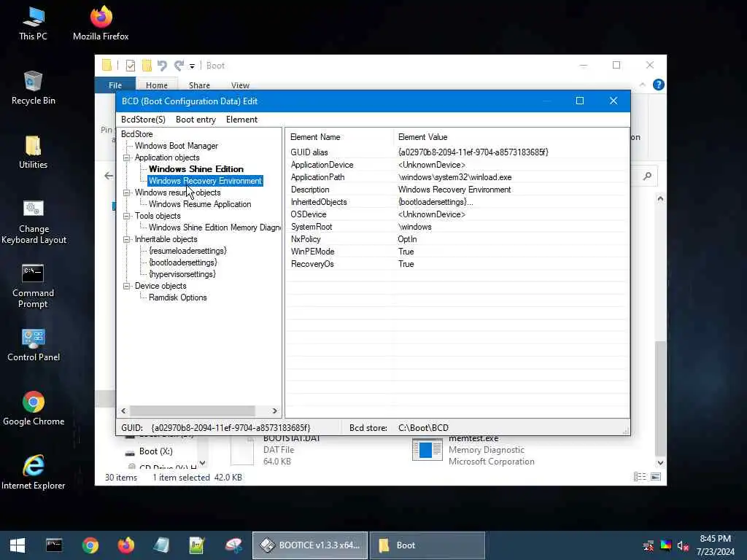Collapse Device objects tree node
The width and height of the screenshot is (747, 560).
pyautogui.click(x=127, y=286)
